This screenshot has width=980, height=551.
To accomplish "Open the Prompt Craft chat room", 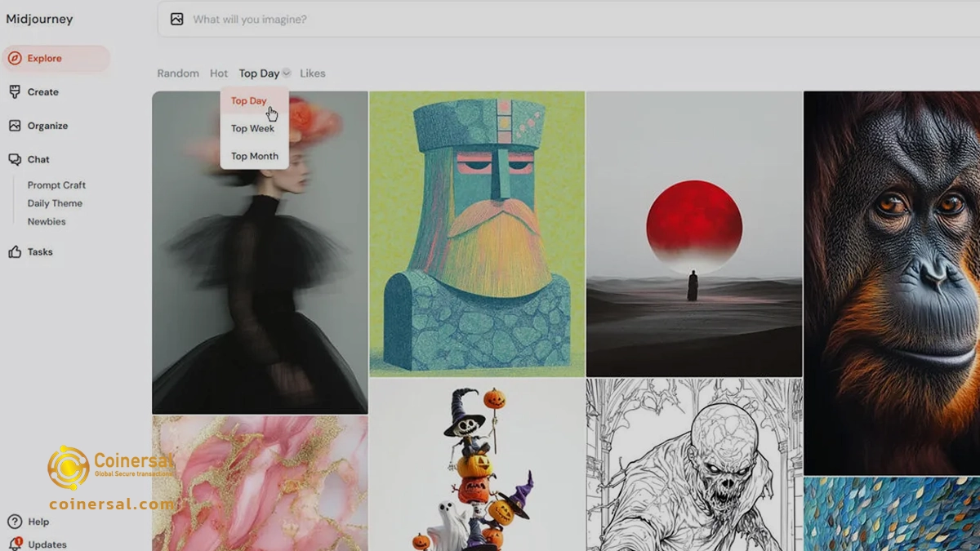I will tap(56, 185).
